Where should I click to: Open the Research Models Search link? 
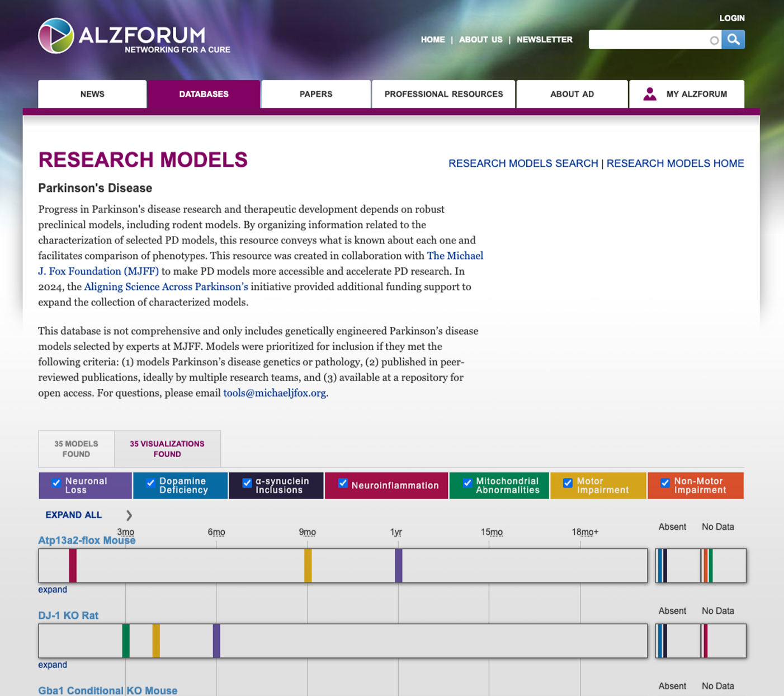(523, 163)
